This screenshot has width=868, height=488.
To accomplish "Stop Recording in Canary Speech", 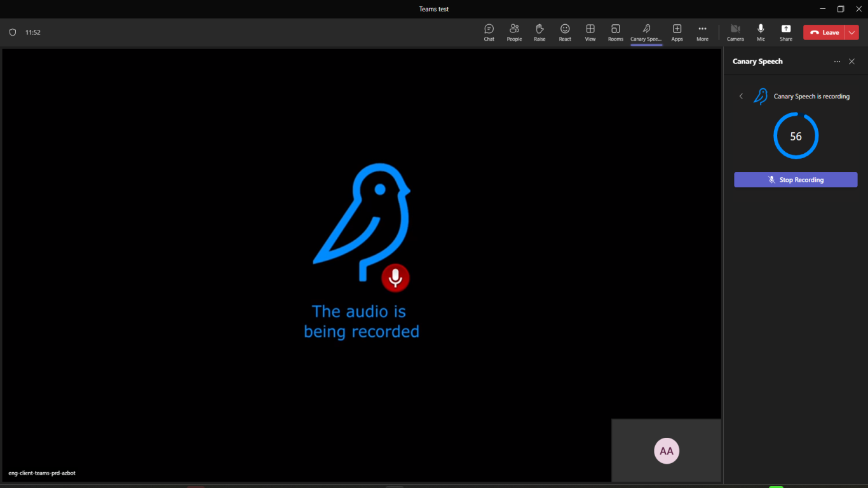I will 796,180.
